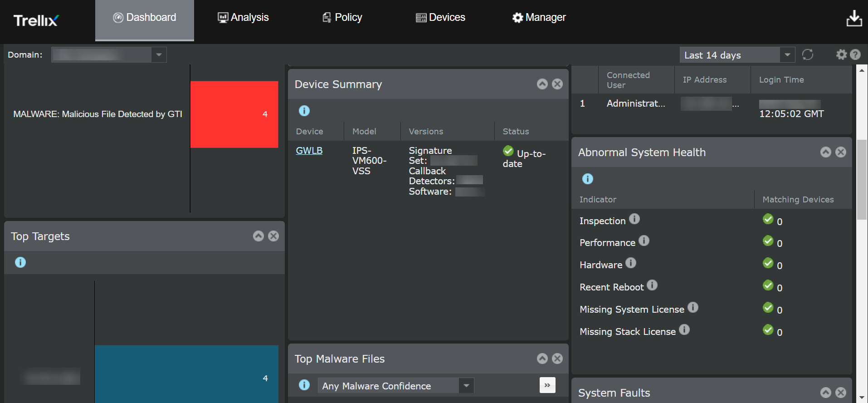Switch to the Analysis tab
The width and height of the screenshot is (868, 403).
click(244, 18)
